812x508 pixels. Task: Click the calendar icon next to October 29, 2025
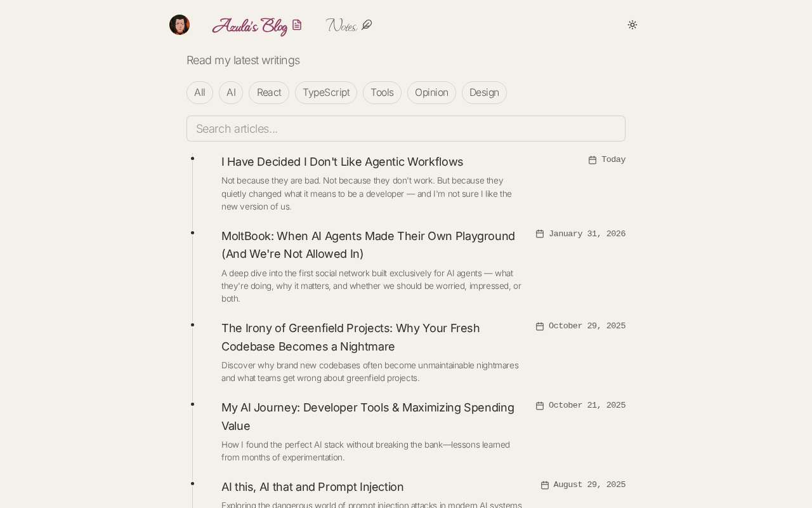point(540,326)
